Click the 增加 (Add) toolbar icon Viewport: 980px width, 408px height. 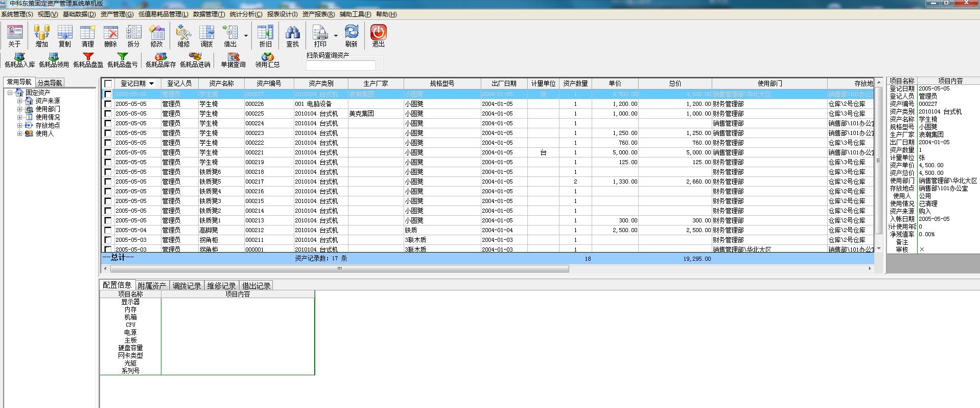click(x=41, y=35)
